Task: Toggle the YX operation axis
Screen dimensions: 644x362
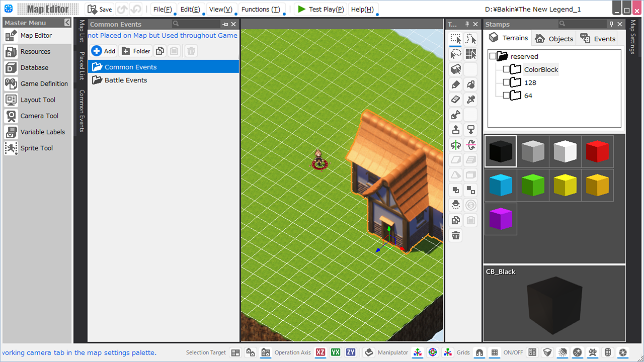Action: coord(336,352)
